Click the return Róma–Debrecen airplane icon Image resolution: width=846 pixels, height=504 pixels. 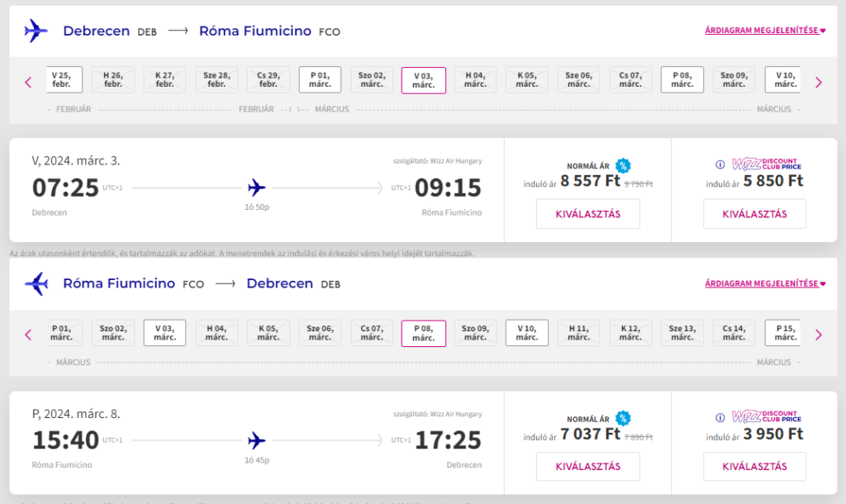point(36,283)
